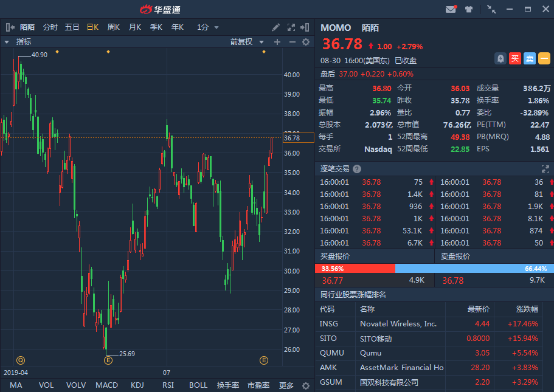Switch to 分时 intraday tab

coord(50,27)
